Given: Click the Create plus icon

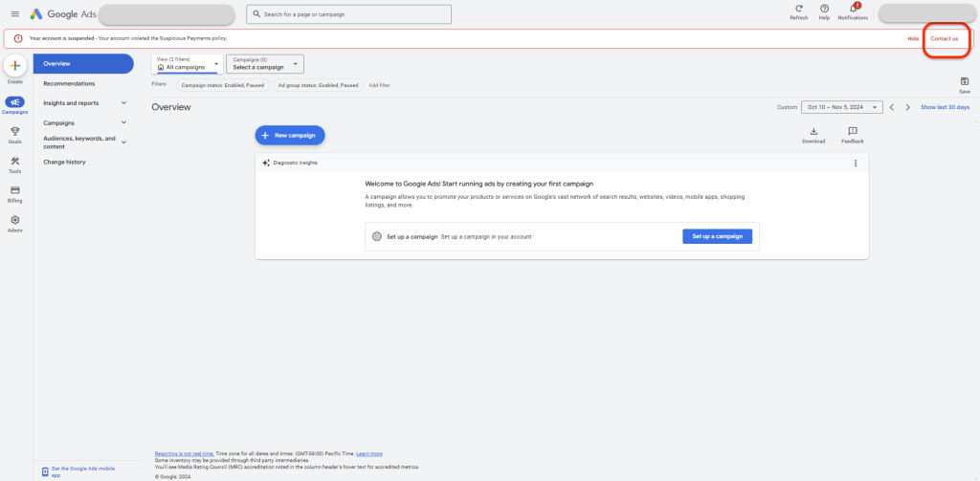Looking at the screenshot, I should tap(15, 66).
